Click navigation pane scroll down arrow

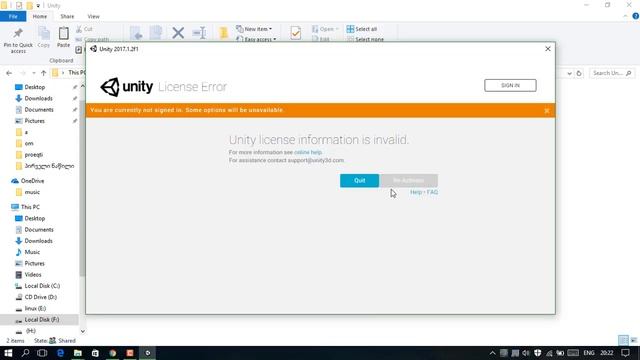point(82,331)
